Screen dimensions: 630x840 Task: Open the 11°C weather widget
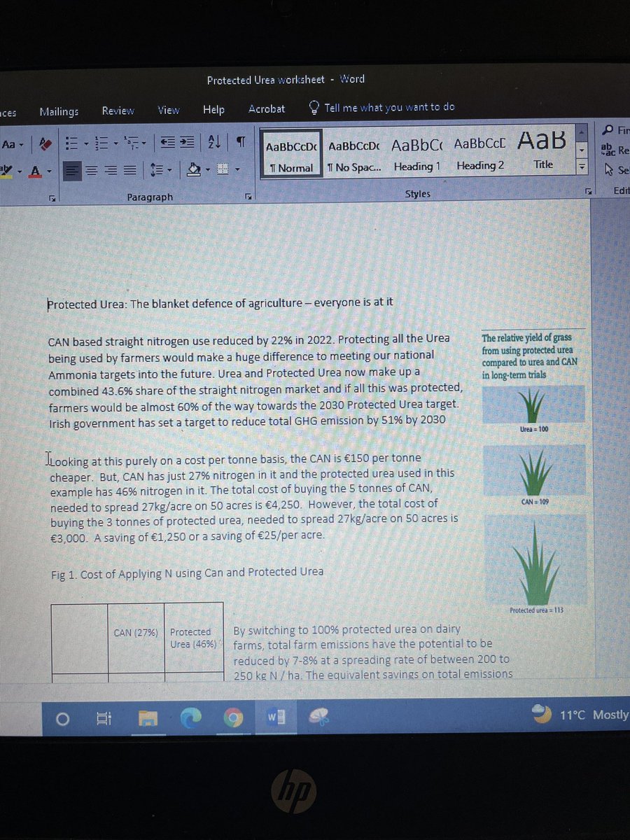pyautogui.click(x=580, y=715)
